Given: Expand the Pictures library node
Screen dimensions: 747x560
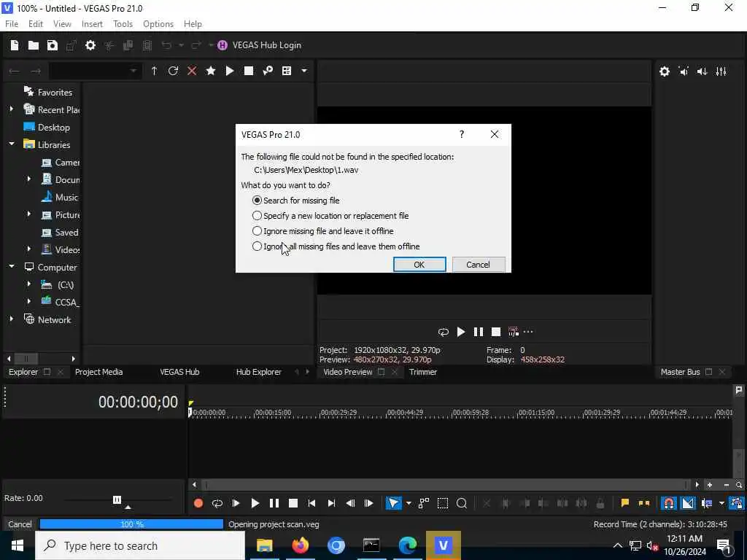Looking at the screenshot, I should click(x=28, y=214).
